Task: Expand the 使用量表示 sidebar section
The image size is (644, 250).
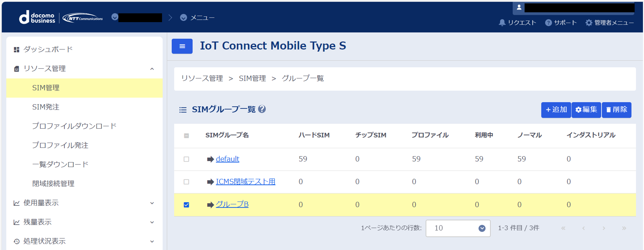Action: point(152,203)
